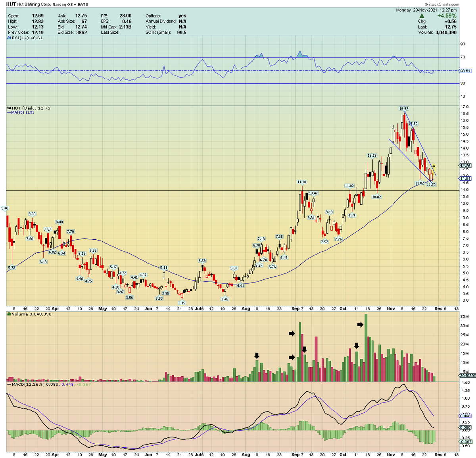
Task: Click the 11.30 September high label
Action: click(x=302, y=182)
